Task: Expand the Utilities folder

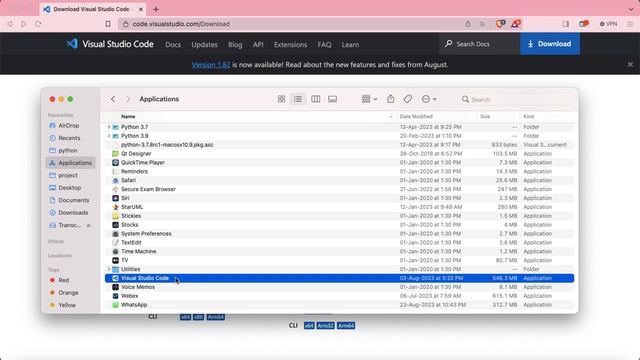Action: [x=109, y=269]
